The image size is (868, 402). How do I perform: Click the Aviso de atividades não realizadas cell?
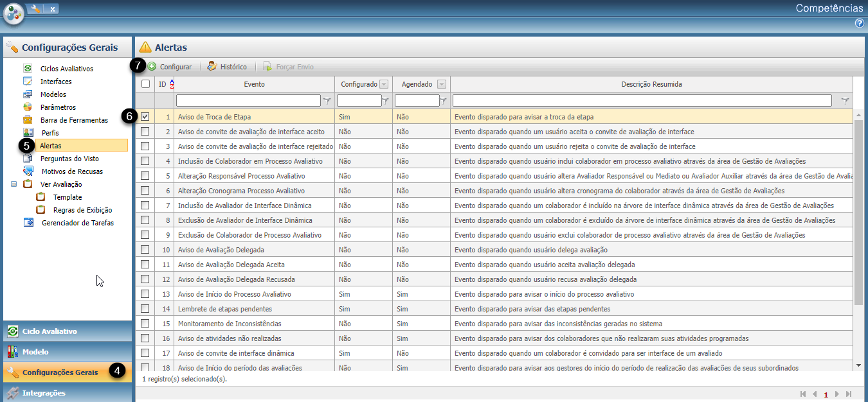click(254, 338)
